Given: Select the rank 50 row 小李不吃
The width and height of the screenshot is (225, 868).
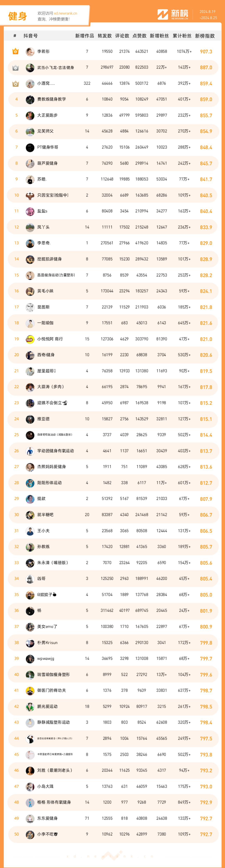Looking at the screenshot, I should (x=113, y=834).
